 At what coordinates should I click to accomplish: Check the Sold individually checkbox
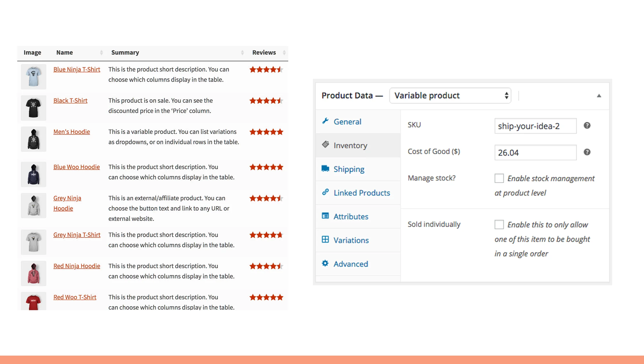(499, 224)
